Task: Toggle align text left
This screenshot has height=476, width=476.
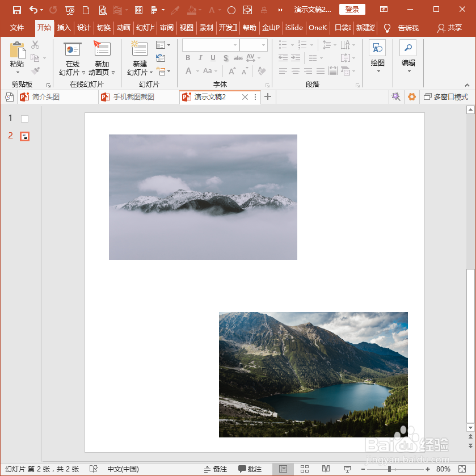Action: point(283,71)
